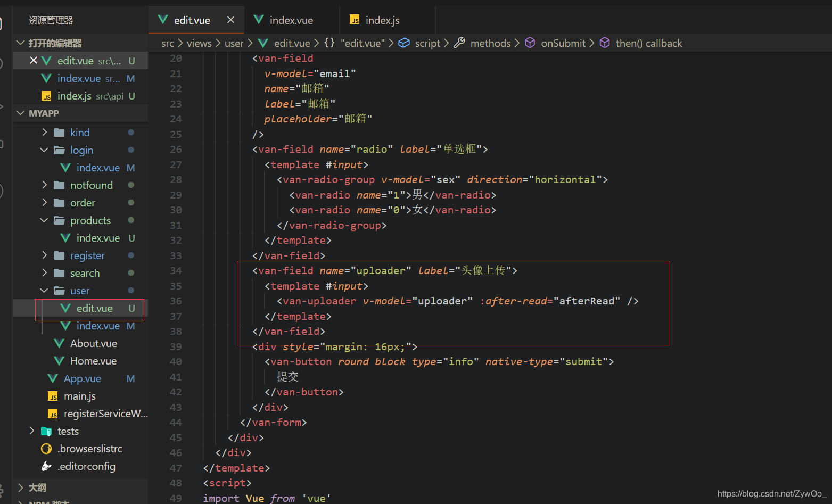The width and height of the screenshot is (832, 504).
Task: Click the login folder icon
Action: coord(60,150)
